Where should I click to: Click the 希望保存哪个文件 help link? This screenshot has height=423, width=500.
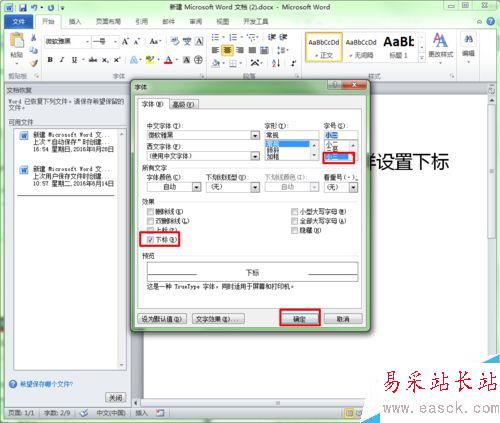click(46, 384)
